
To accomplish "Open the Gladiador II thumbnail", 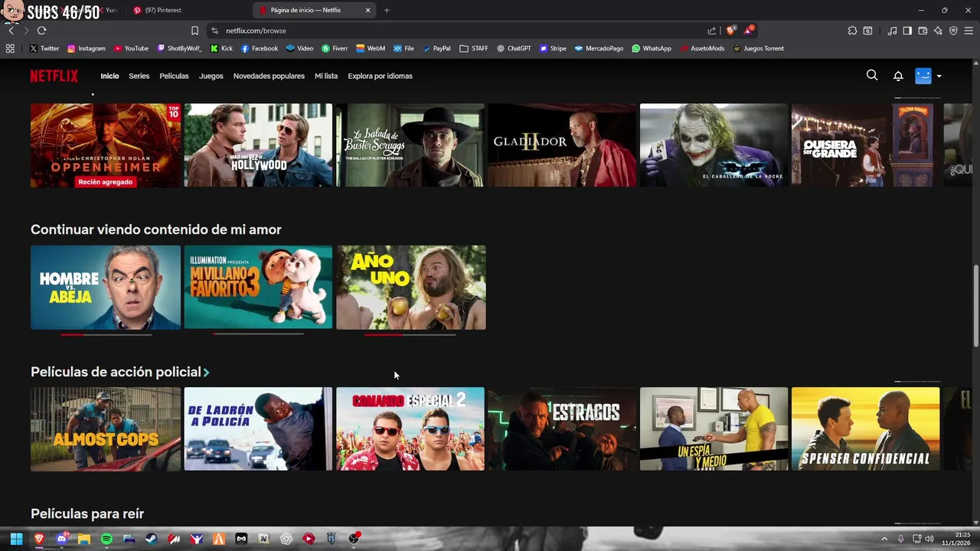I will click(x=561, y=145).
